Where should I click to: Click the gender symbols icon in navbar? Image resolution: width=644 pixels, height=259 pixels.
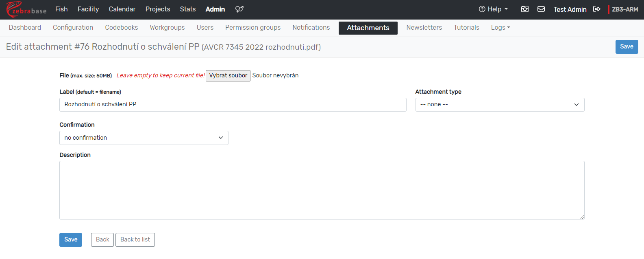239,9
